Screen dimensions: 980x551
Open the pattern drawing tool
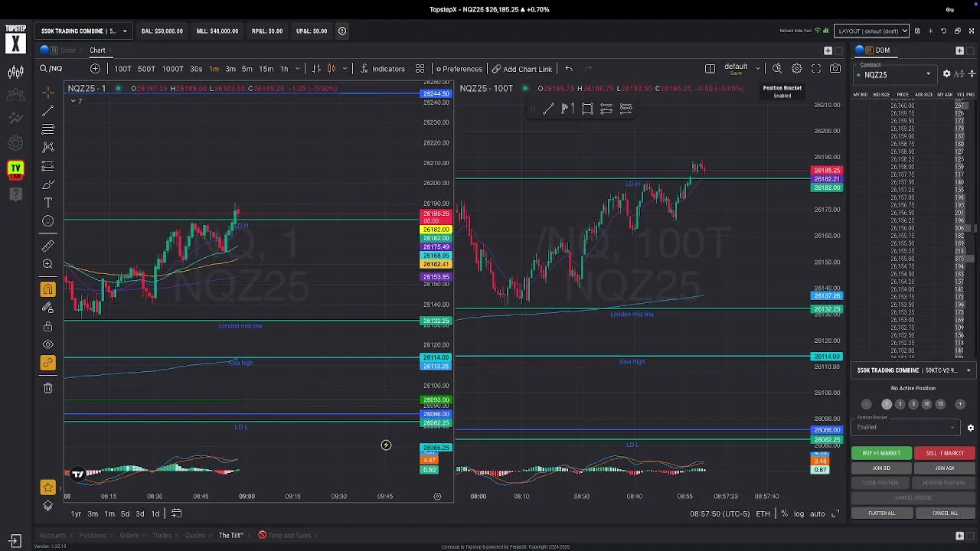pos(47,147)
